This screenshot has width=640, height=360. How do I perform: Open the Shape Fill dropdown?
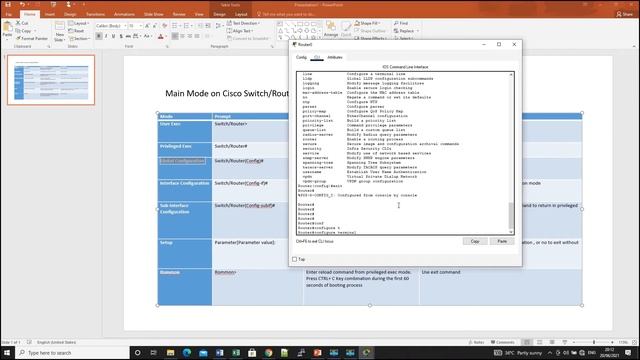(x=367, y=23)
